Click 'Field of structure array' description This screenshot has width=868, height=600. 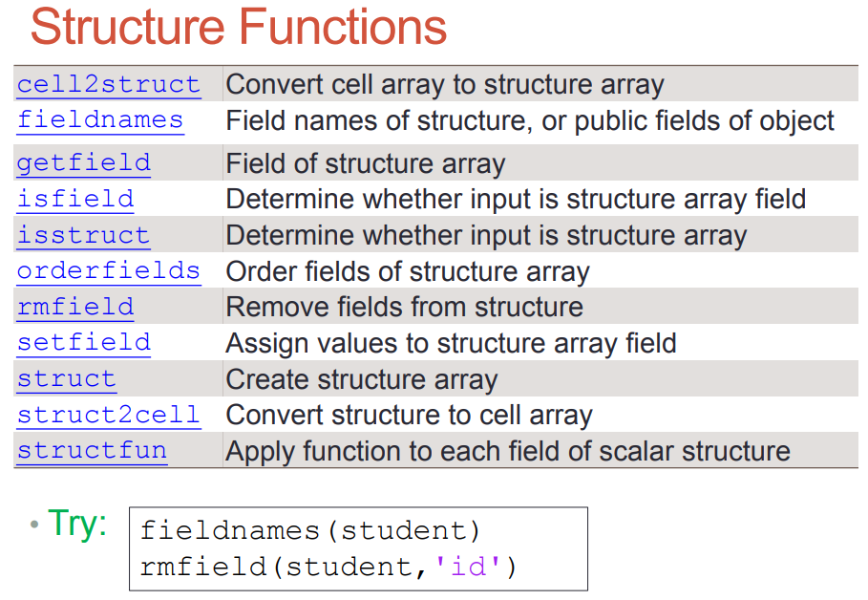[x=366, y=164]
